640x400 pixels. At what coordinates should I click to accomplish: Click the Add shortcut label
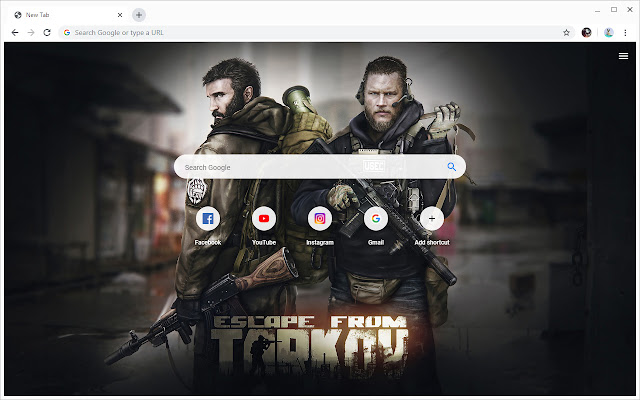tap(431, 242)
